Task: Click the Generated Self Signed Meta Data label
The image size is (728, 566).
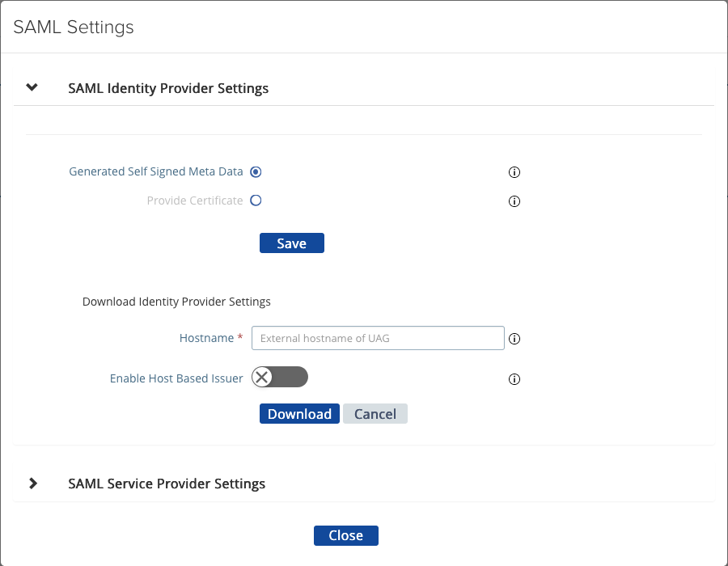Action: tap(156, 171)
